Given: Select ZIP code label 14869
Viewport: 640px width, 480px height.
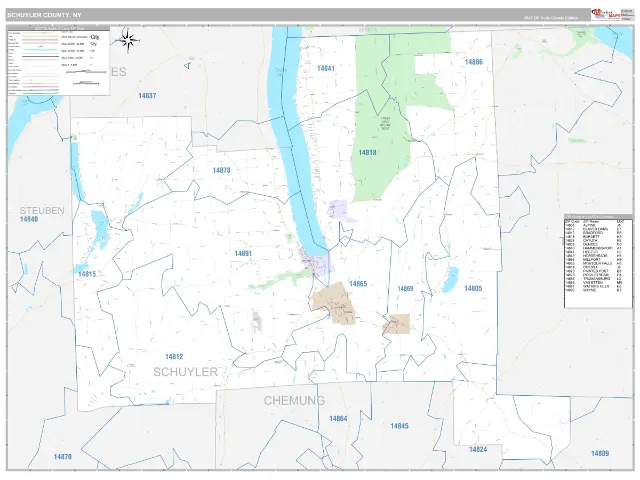Looking at the screenshot, I should (405, 289).
